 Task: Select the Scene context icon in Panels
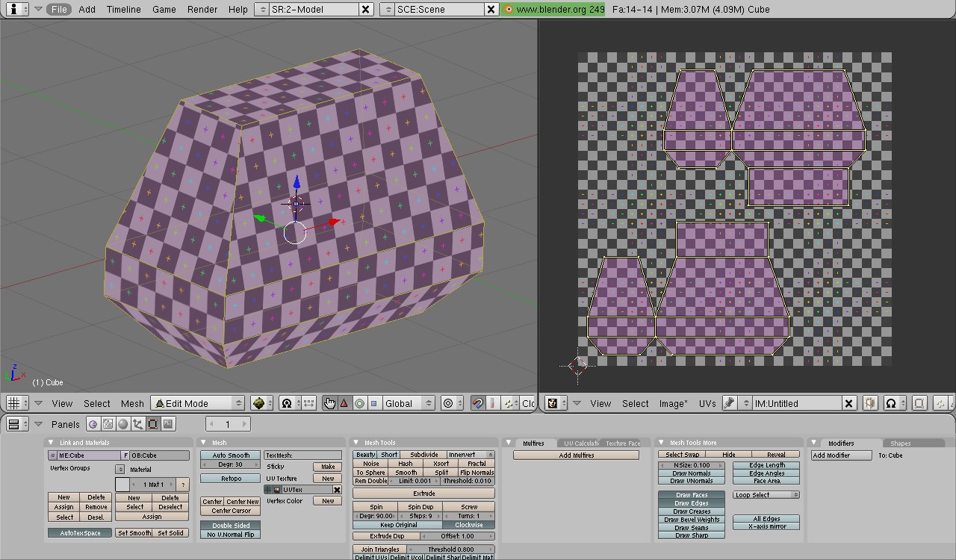tap(167, 424)
